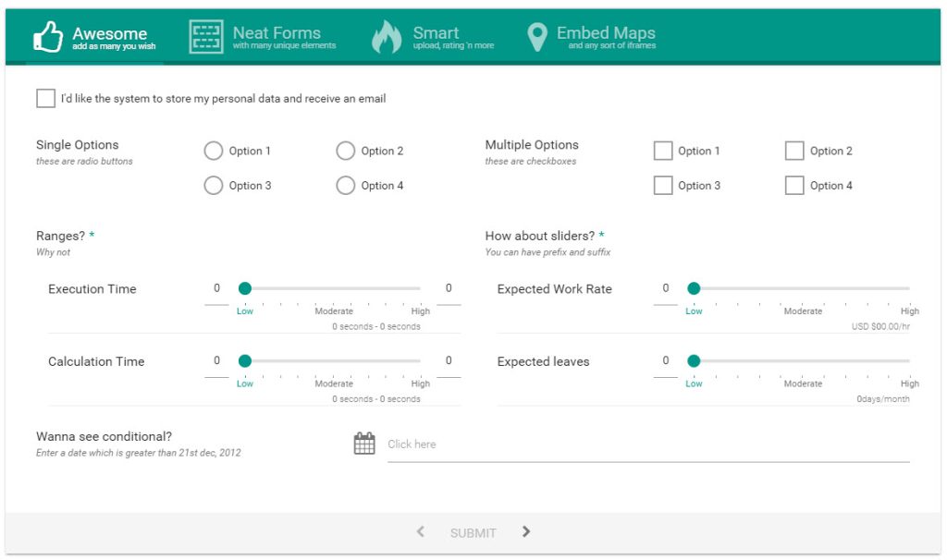Screen dimensions: 947x560
Task: Select Single Options radio Option 1
Action: (214, 151)
